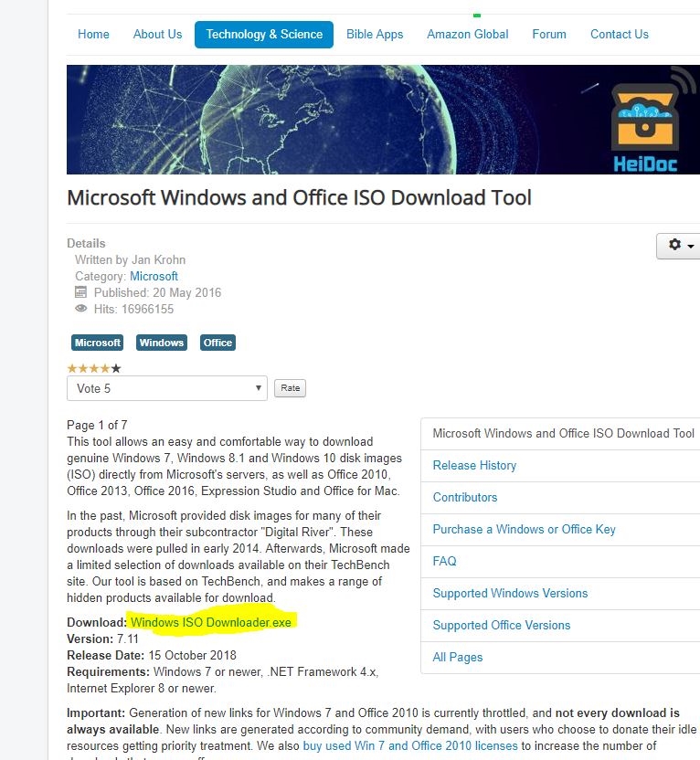Click the HeiDoc treasure chest logo
700x760 pixels.
(x=646, y=121)
